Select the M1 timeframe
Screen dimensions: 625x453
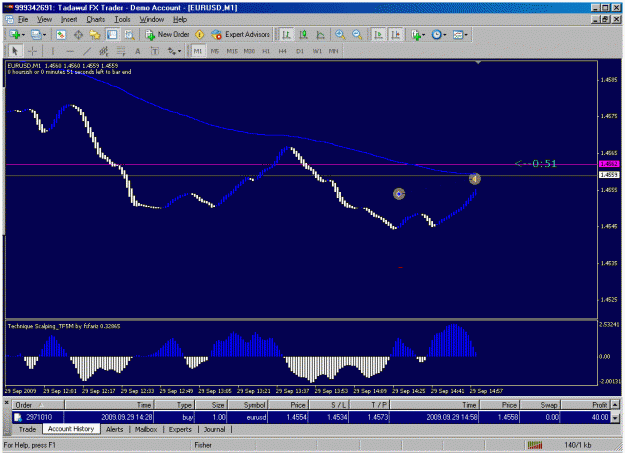(198, 51)
